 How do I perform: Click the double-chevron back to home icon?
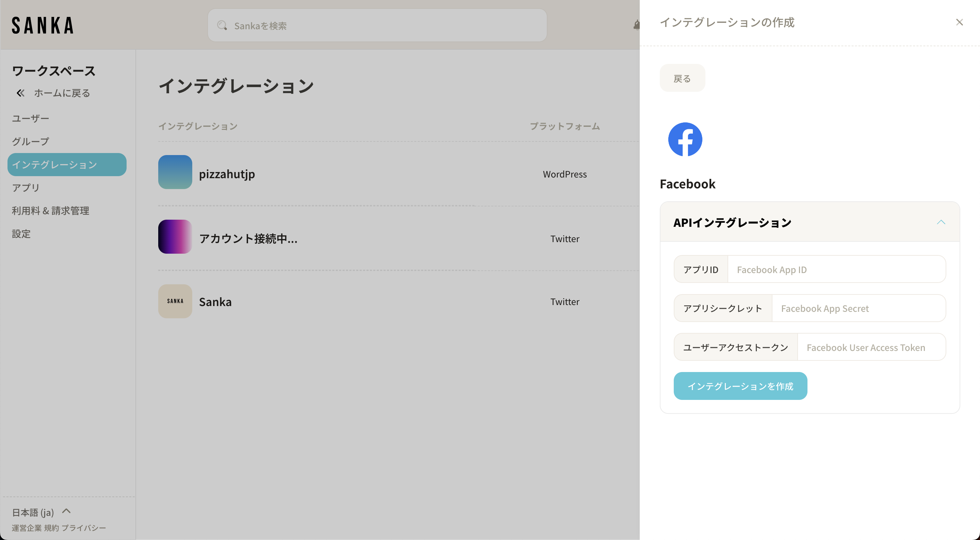click(20, 93)
